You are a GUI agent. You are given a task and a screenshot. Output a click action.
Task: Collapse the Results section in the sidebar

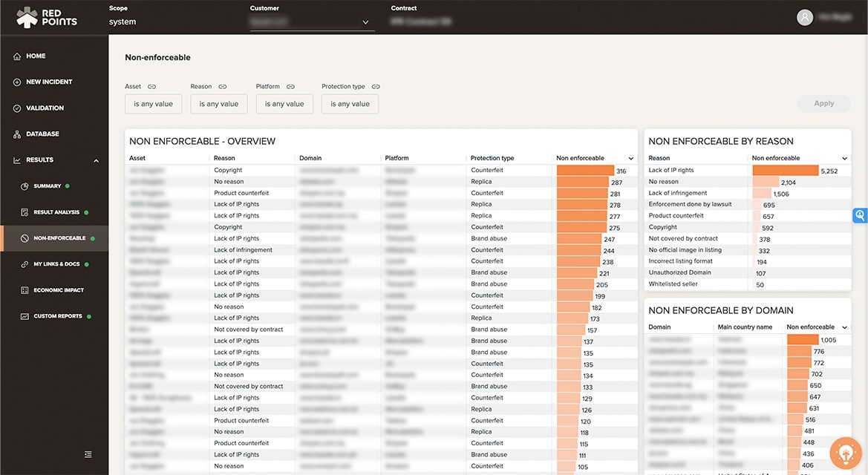94,160
